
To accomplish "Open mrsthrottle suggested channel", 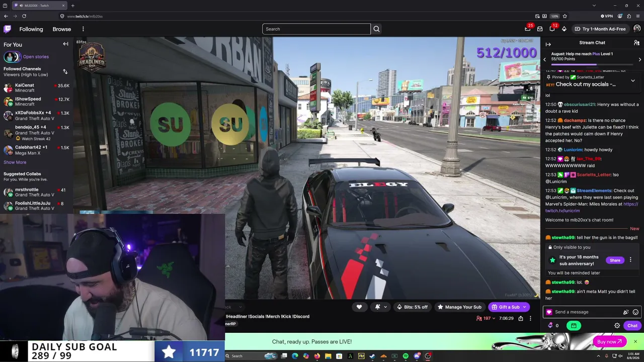I will pyautogui.click(x=36, y=192).
